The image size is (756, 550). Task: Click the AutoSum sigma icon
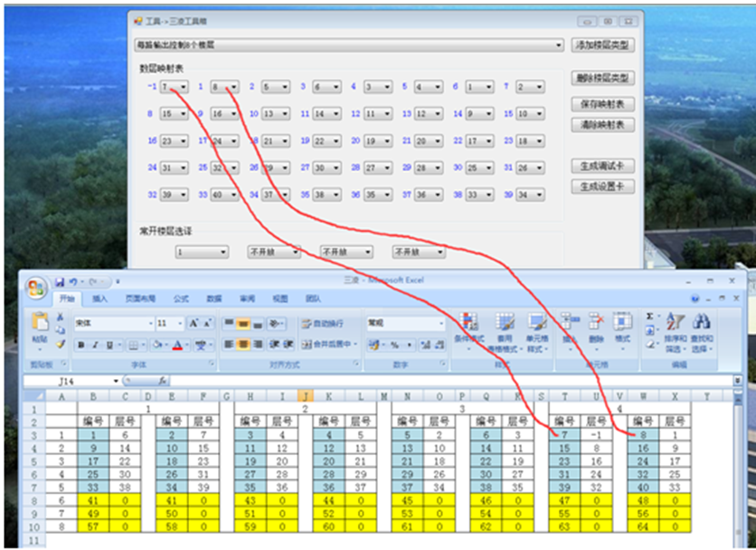click(649, 317)
